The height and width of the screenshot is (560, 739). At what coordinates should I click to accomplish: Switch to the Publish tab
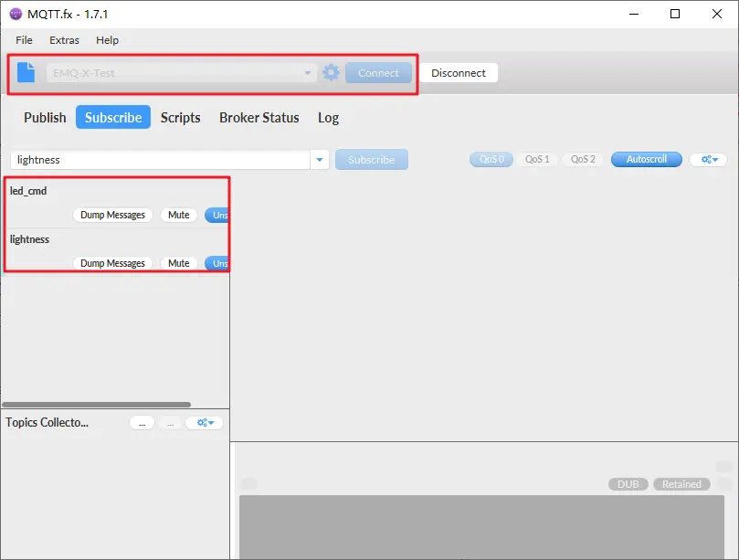(x=45, y=117)
